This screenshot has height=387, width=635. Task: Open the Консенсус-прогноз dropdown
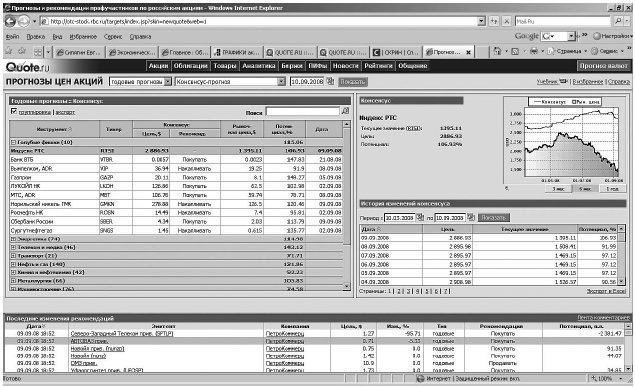click(x=230, y=82)
